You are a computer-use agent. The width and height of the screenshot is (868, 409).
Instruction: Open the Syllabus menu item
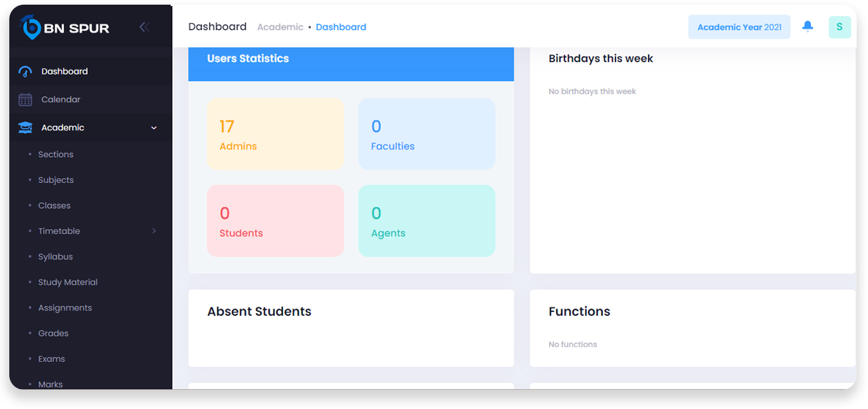(56, 257)
